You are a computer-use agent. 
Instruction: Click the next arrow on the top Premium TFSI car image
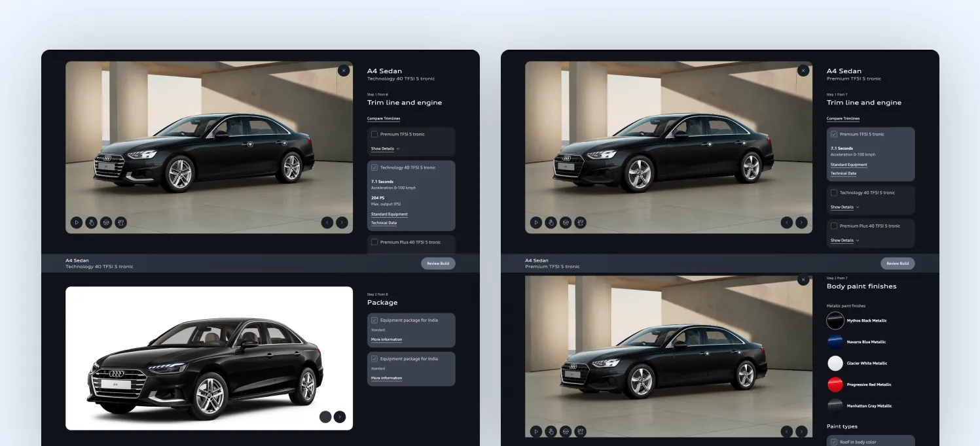[801, 222]
